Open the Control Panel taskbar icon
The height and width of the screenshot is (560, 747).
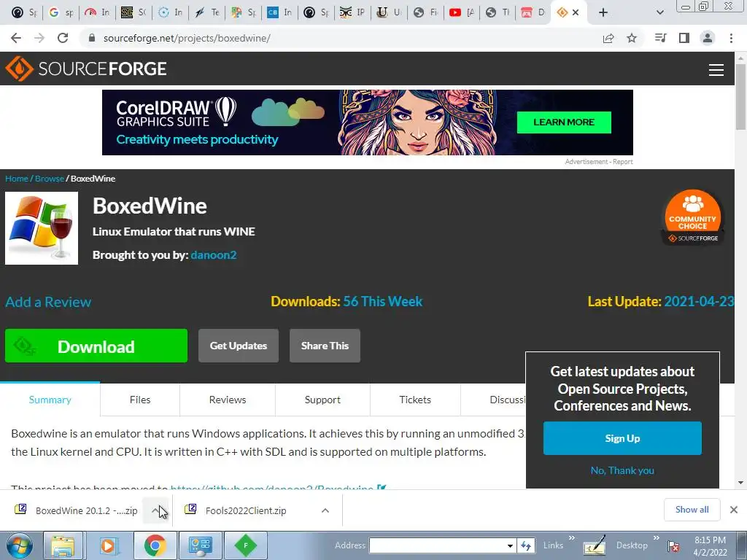click(x=200, y=545)
